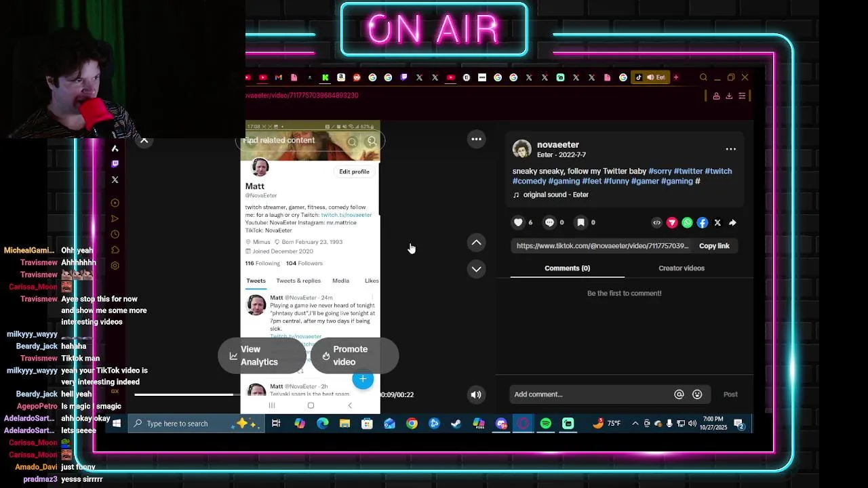The height and width of the screenshot is (488, 868).
Task: Open original sound - Eeter
Action: [x=555, y=195]
